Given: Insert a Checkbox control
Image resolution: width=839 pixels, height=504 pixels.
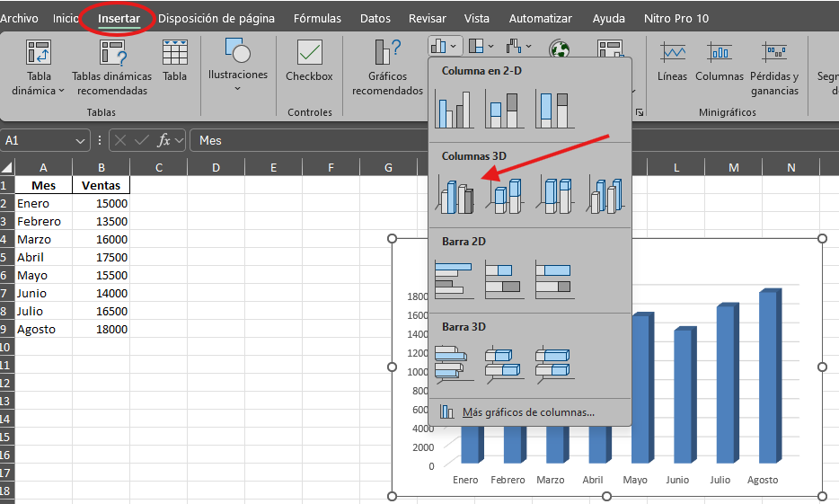Looking at the screenshot, I should click(x=309, y=60).
